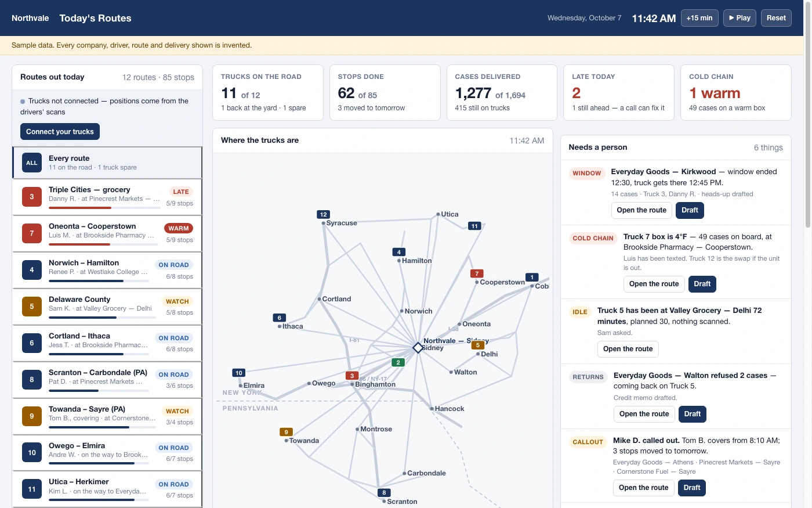Click the Towanda – Sayre (PA) route row

tap(107, 416)
